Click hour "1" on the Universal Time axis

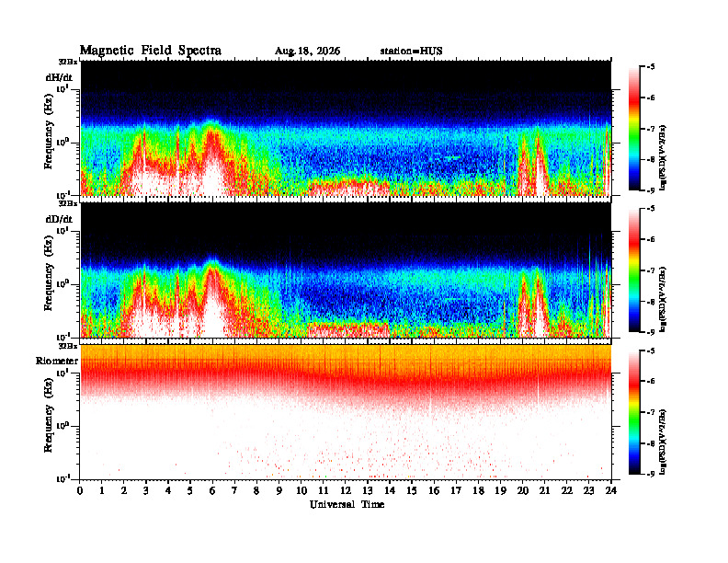point(102,490)
